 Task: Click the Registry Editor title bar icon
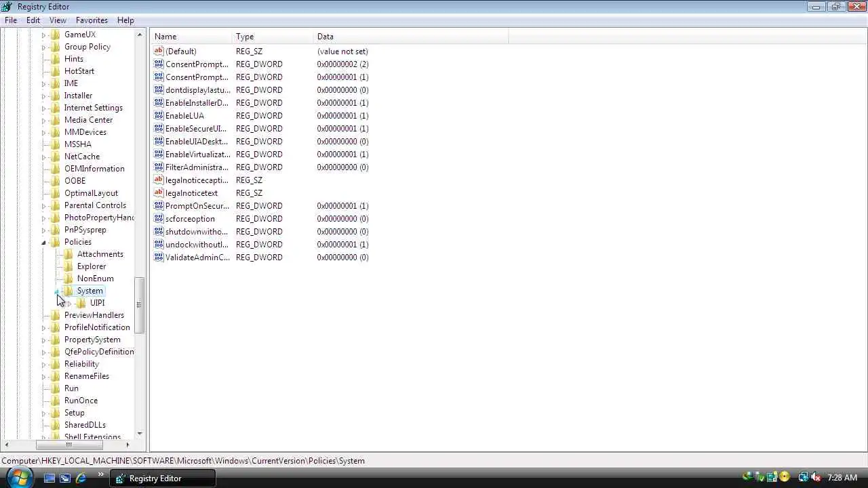(7, 7)
